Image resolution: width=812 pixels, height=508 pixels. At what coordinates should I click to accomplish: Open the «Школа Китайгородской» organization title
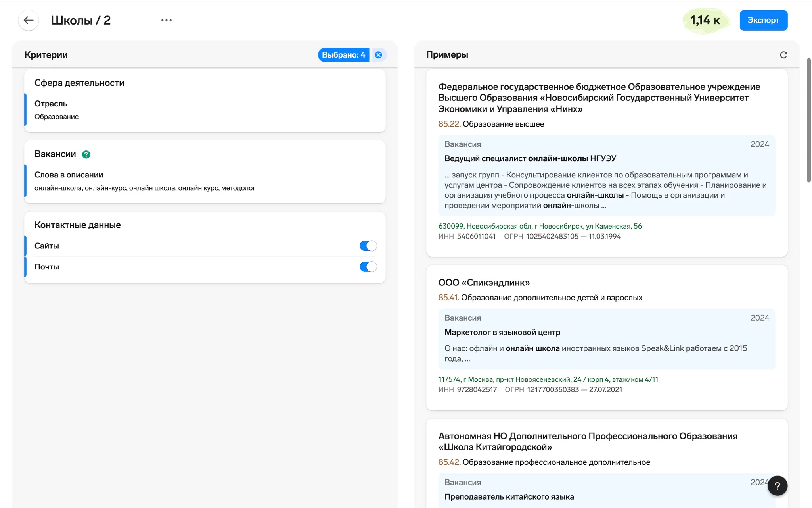588,442
